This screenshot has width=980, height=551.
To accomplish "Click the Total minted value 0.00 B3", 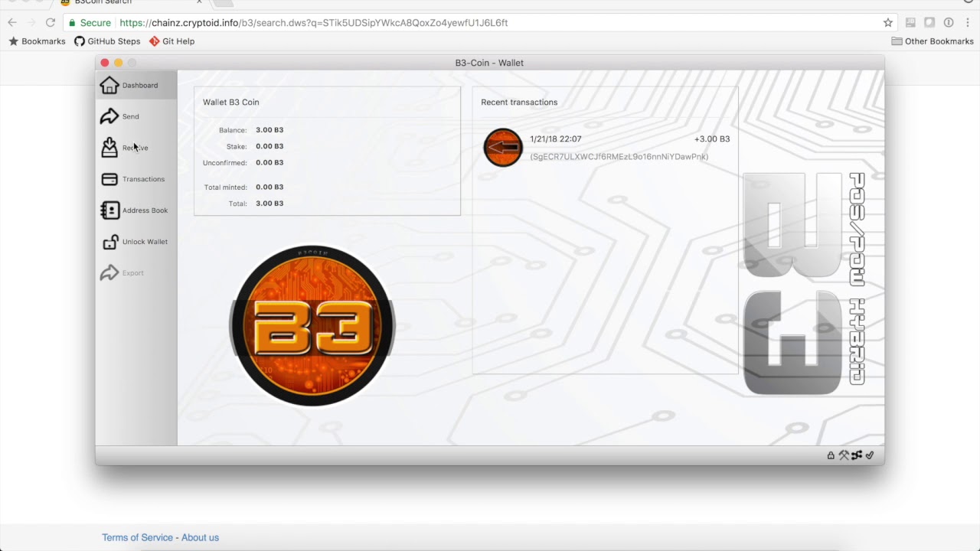I will (269, 187).
